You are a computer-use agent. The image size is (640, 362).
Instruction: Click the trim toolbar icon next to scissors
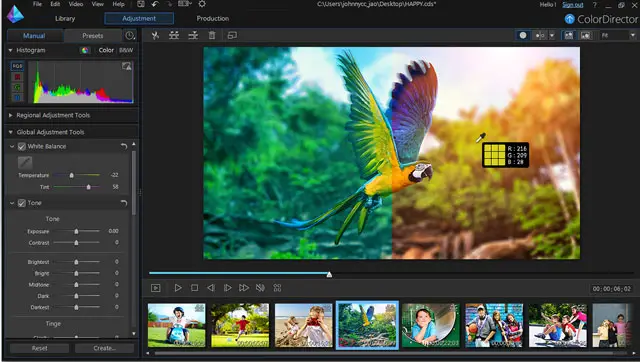pos(174,36)
